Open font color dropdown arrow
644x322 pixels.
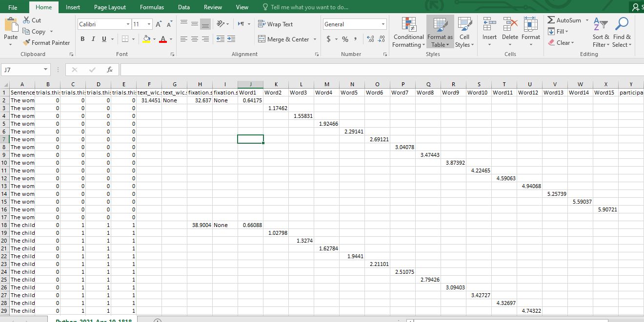tap(170, 39)
